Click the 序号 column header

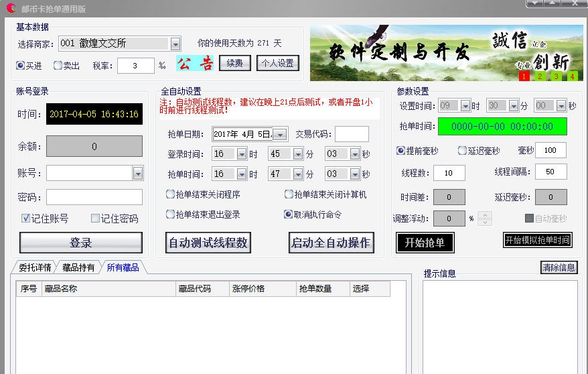coord(29,288)
